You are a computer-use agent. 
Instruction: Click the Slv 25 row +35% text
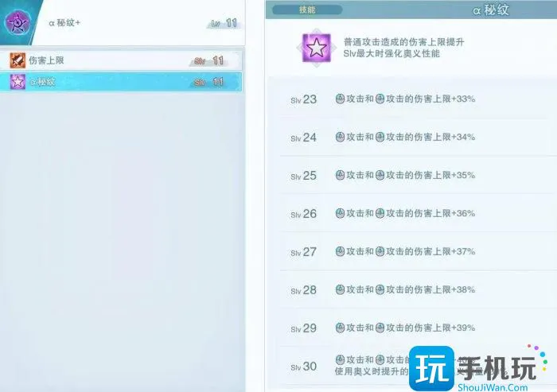click(x=405, y=176)
